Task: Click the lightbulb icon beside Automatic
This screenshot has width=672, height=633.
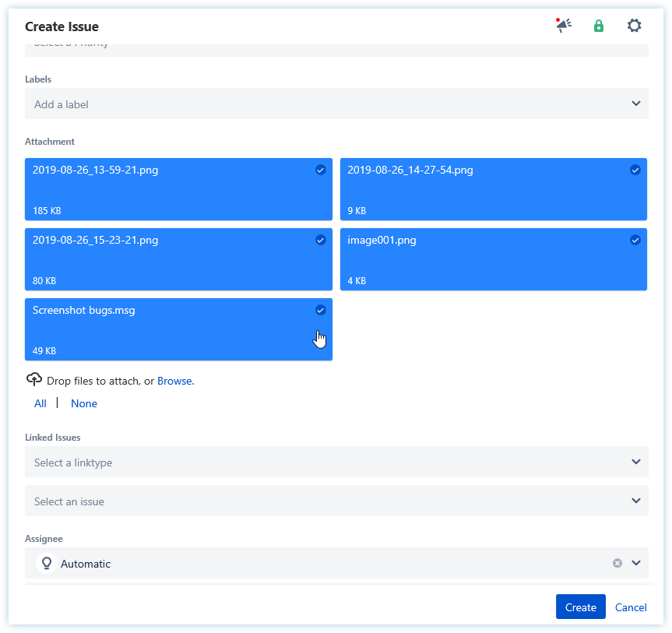Action: pos(47,563)
